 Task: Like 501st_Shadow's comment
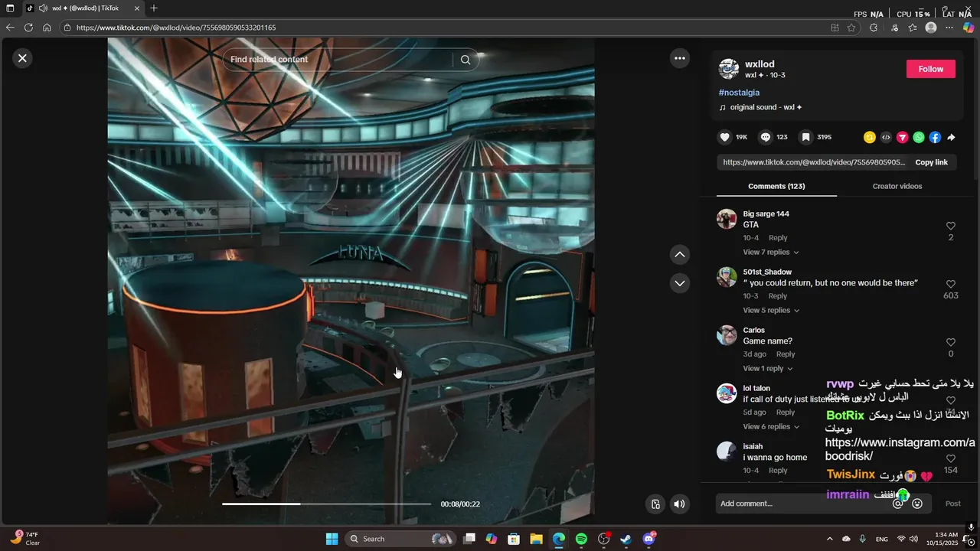[951, 284]
